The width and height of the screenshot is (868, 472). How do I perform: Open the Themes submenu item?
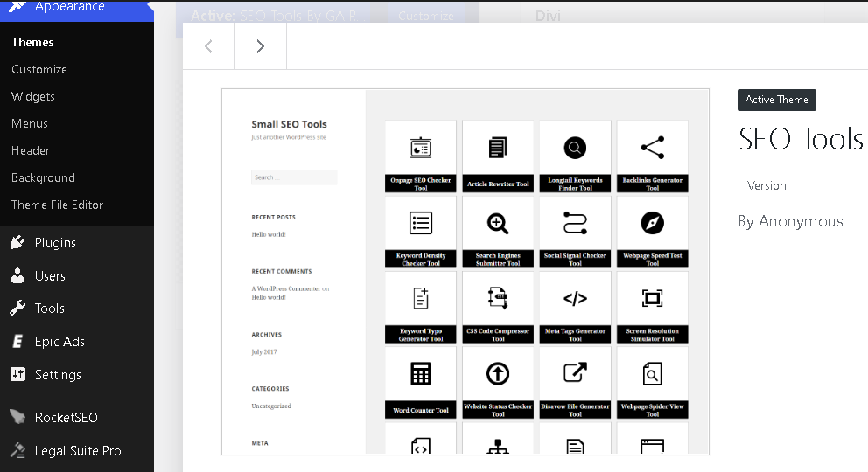coord(32,42)
